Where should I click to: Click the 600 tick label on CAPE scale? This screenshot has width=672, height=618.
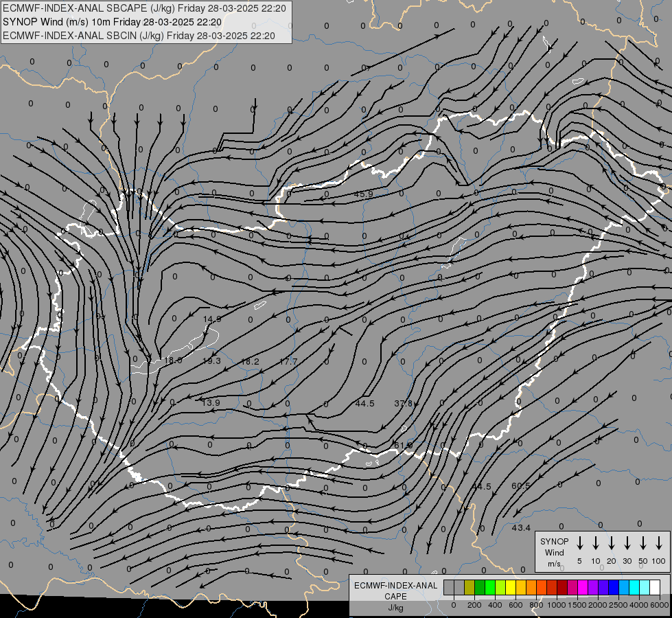point(515,605)
